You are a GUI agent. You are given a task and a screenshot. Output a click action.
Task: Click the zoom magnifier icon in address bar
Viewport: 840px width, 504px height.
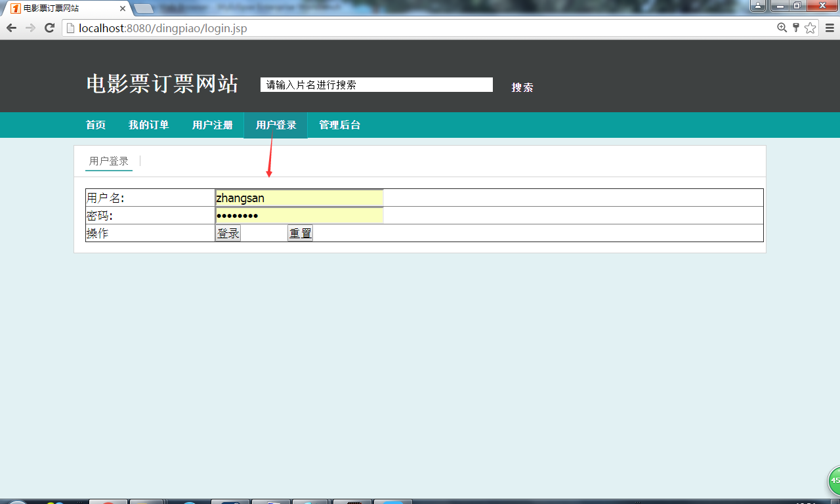(x=782, y=28)
